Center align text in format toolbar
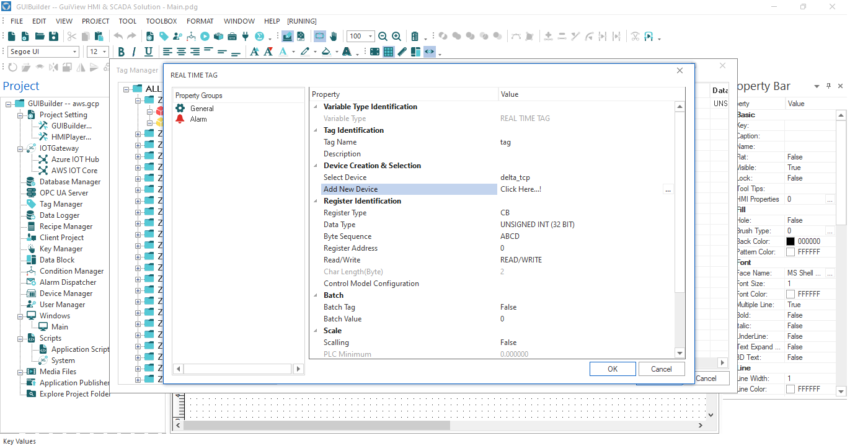 181,52
